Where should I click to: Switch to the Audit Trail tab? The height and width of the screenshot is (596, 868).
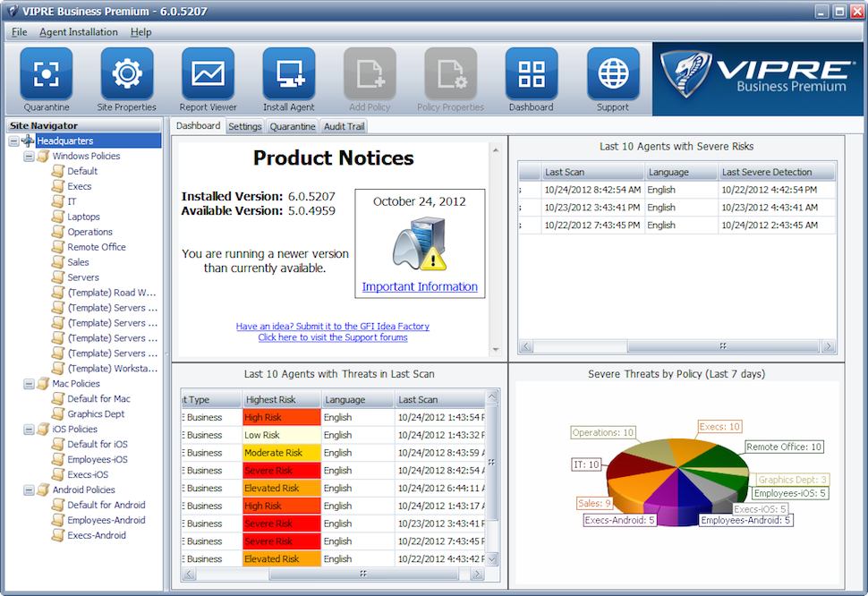pyautogui.click(x=344, y=127)
